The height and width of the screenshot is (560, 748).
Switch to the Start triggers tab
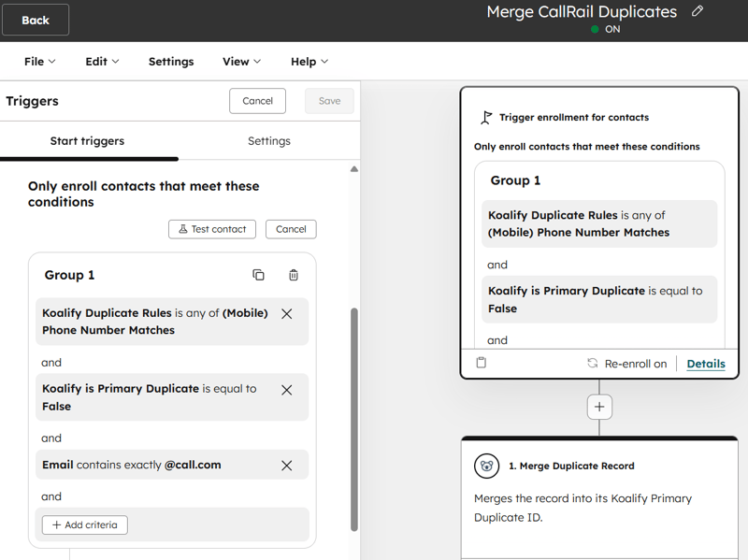pyautogui.click(x=89, y=140)
